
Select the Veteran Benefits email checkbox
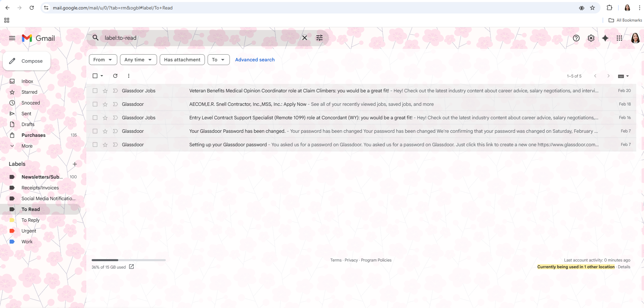[95, 91]
